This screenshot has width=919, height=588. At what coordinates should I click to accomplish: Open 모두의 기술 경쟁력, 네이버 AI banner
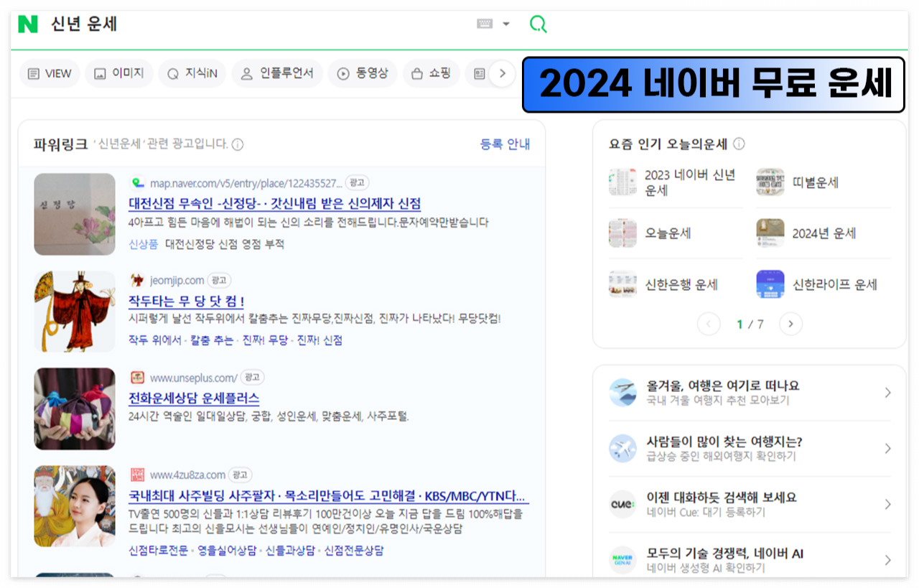[x=750, y=560]
